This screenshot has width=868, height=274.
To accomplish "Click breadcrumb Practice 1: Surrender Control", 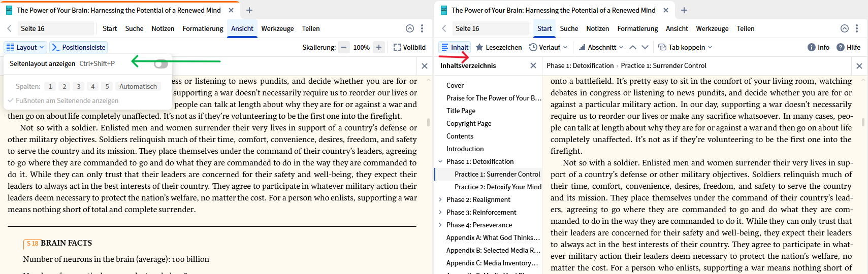I will (x=664, y=65).
